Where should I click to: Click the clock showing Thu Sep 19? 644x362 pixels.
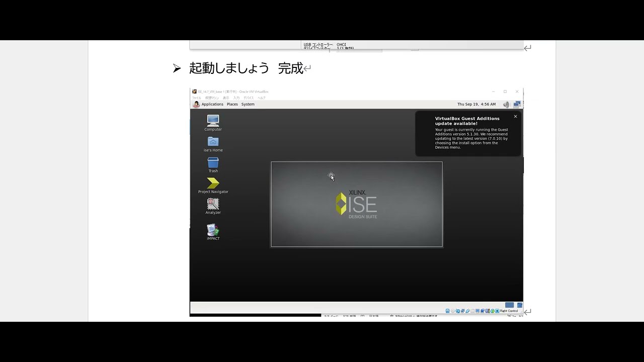point(476,104)
